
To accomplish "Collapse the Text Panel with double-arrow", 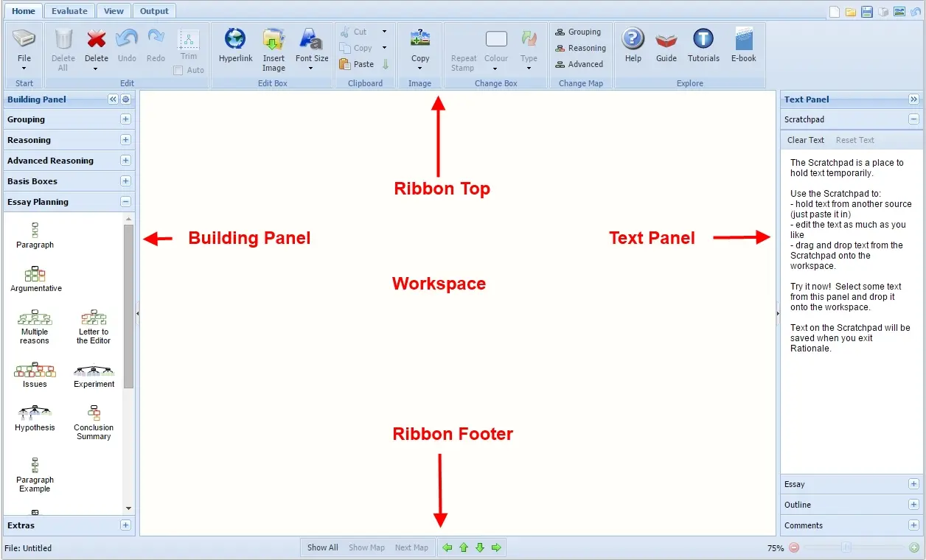I will tap(913, 99).
